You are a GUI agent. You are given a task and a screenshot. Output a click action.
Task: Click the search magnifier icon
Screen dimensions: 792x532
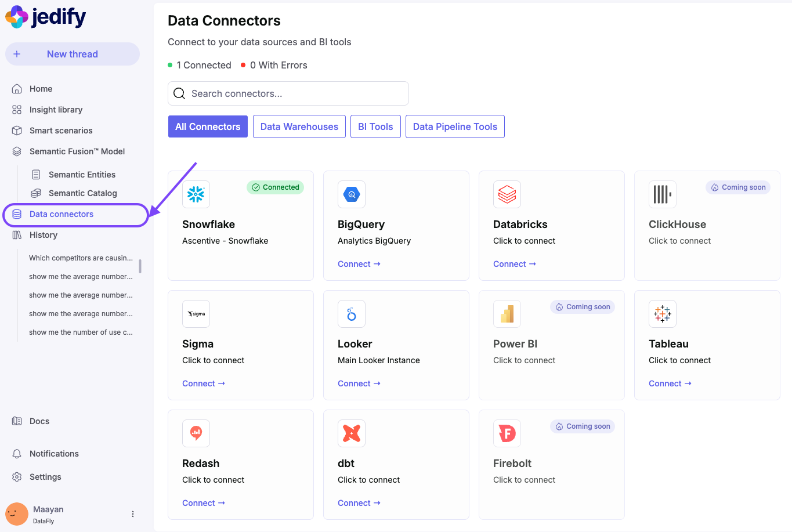179,93
